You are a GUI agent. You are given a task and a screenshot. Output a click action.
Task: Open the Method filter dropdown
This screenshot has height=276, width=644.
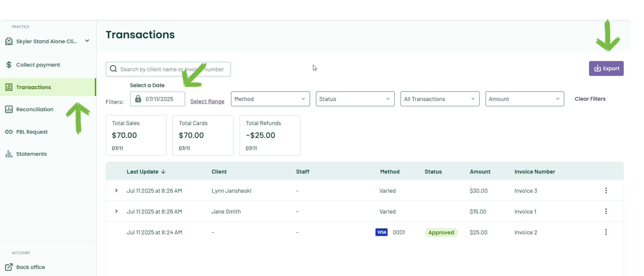tap(270, 99)
